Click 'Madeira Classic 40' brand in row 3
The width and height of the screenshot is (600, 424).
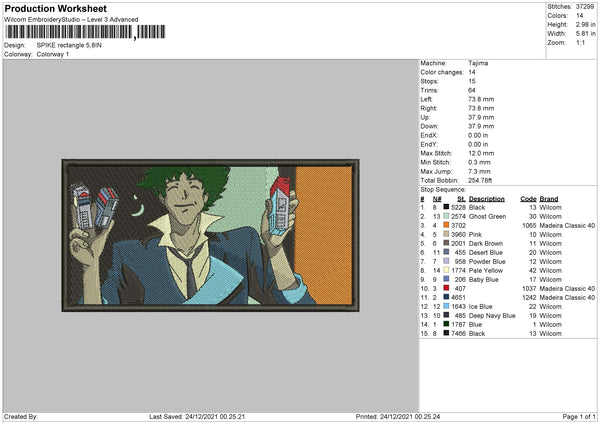tap(567, 225)
